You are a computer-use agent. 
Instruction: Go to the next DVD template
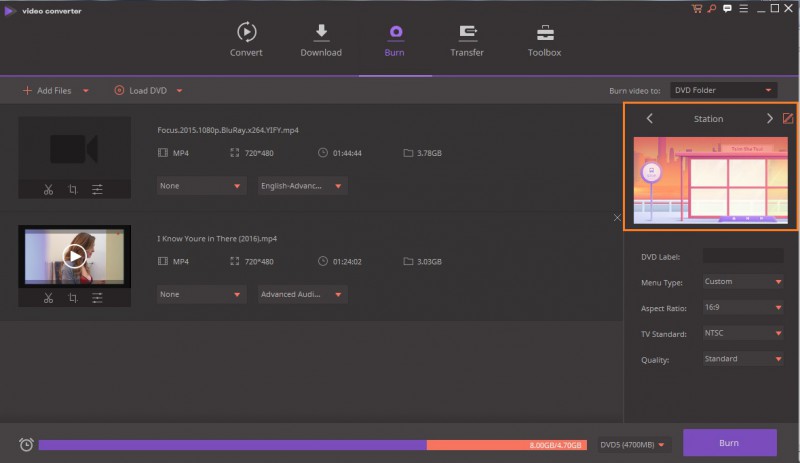tap(769, 118)
